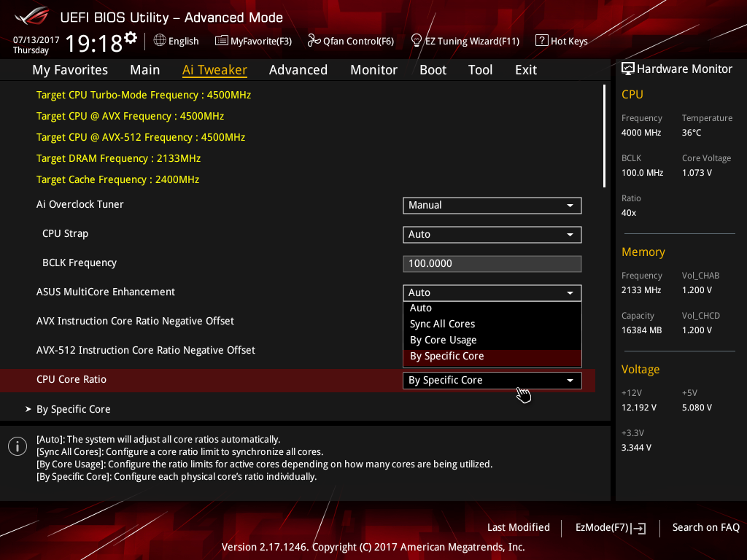Click the ASUS MultiCore Enhancement label
Image resolution: width=747 pixels, height=560 pixels.
(x=106, y=292)
